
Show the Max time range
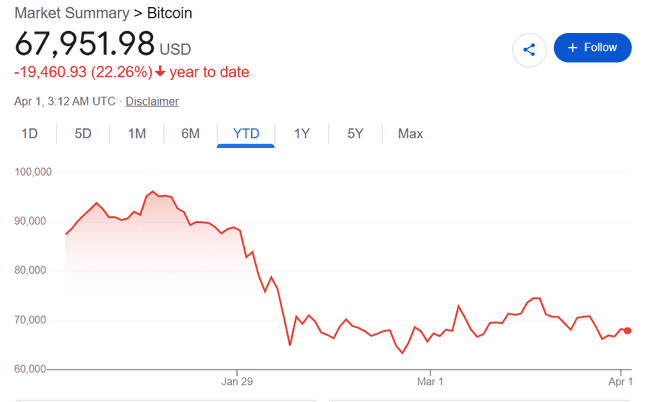(x=410, y=133)
